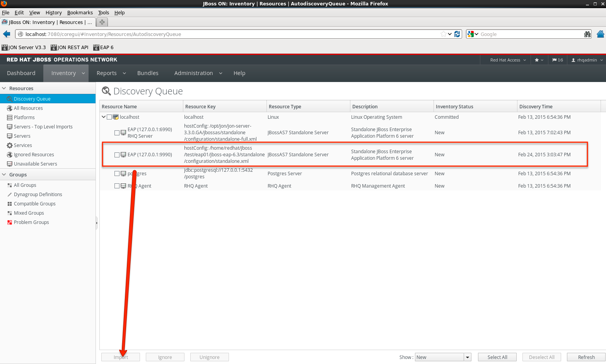
Task: Click the search engine selector dropdown
Action: [473, 34]
